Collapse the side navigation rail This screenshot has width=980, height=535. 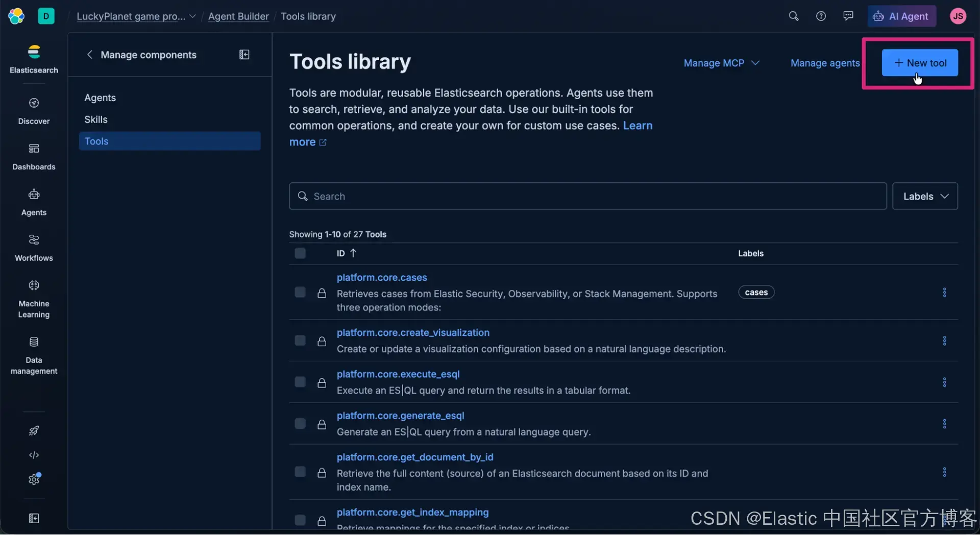point(34,519)
